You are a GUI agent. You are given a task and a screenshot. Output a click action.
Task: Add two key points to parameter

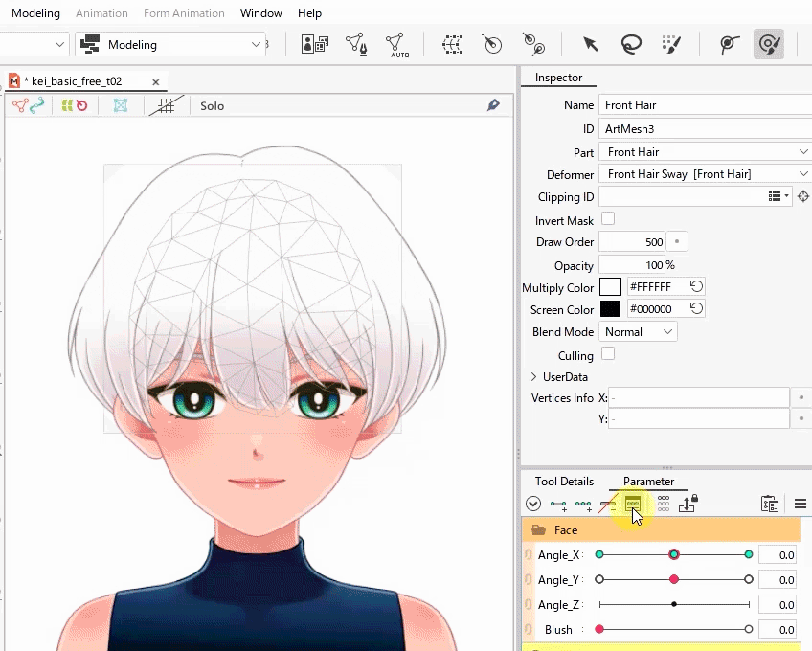(558, 504)
